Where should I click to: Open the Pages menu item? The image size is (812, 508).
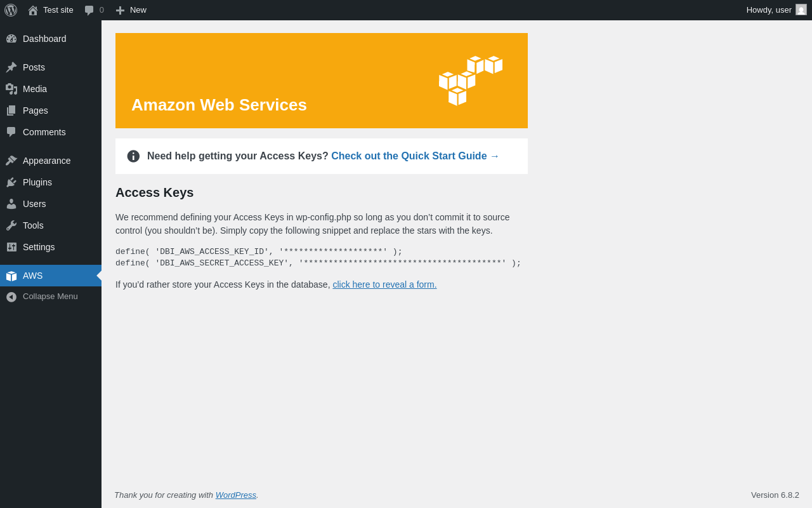point(51,110)
